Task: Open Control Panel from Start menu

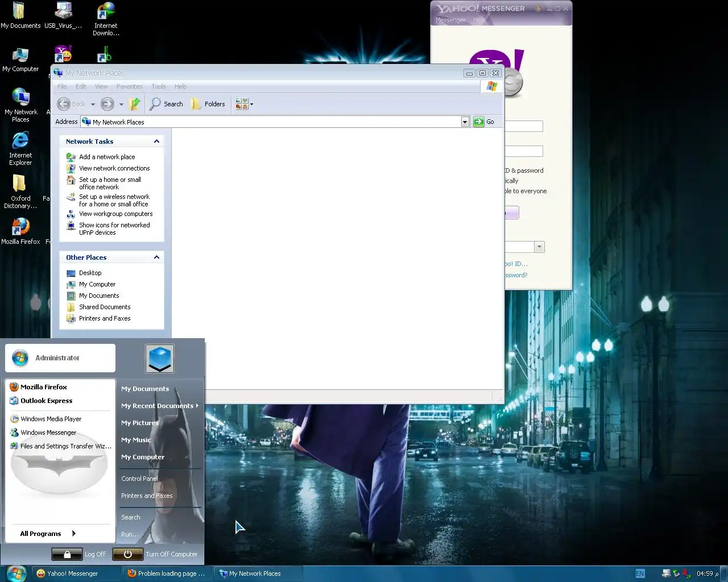Action: tap(139, 479)
